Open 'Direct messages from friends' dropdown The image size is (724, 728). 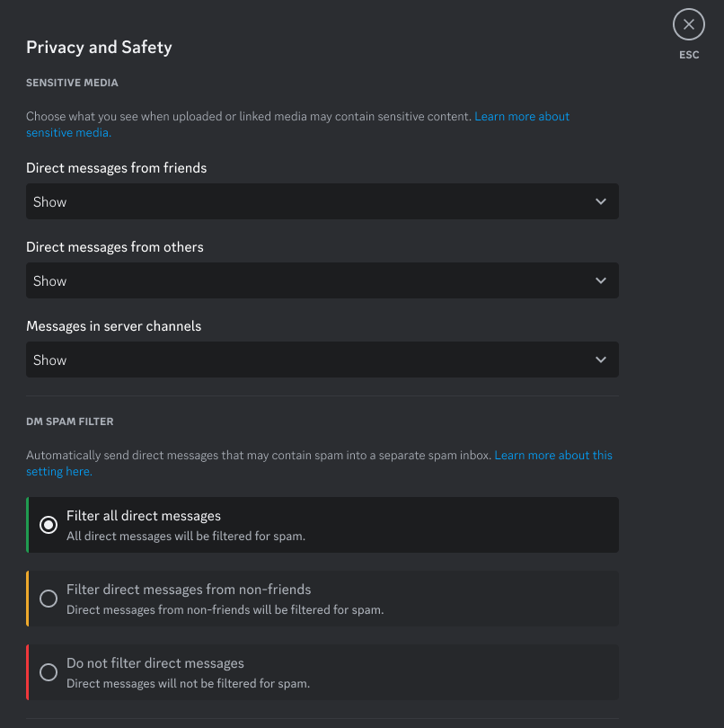[x=322, y=202]
